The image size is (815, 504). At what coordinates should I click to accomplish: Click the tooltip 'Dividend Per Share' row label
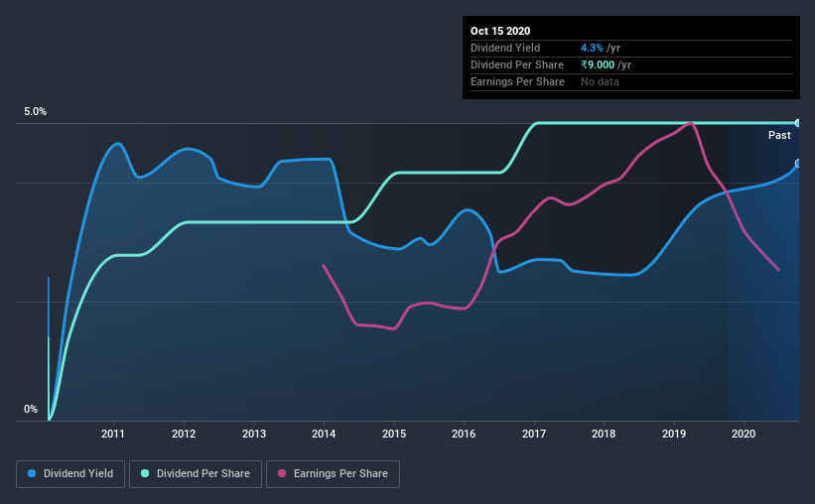(516, 64)
